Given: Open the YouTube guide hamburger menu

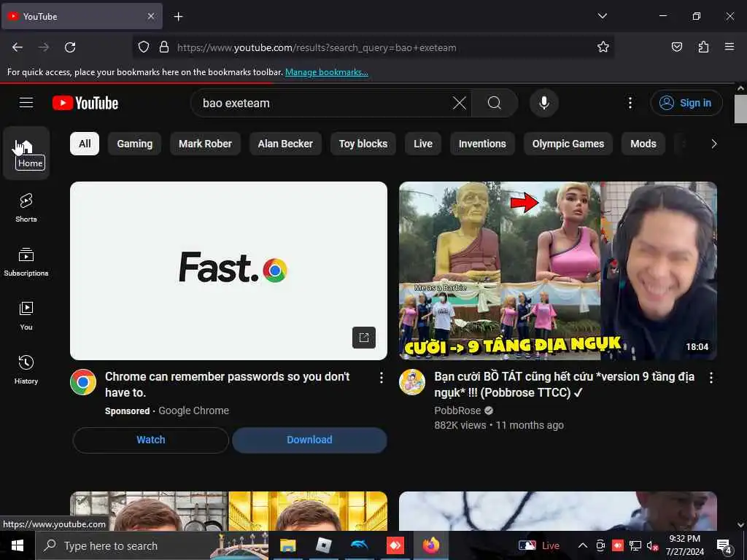Looking at the screenshot, I should coord(26,103).
